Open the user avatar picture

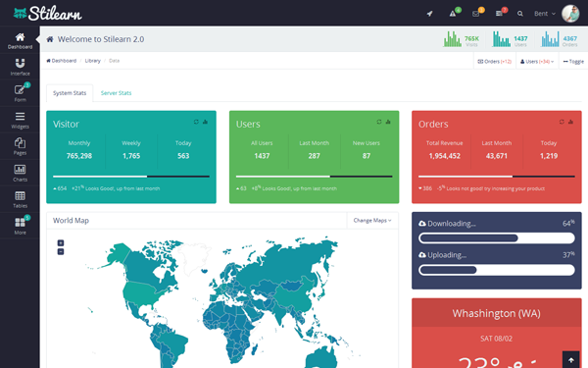pos(570,13)
